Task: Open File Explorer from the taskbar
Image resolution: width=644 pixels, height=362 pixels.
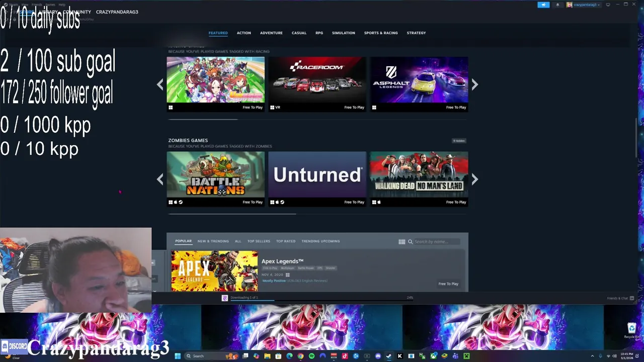Action: point(267,356)
